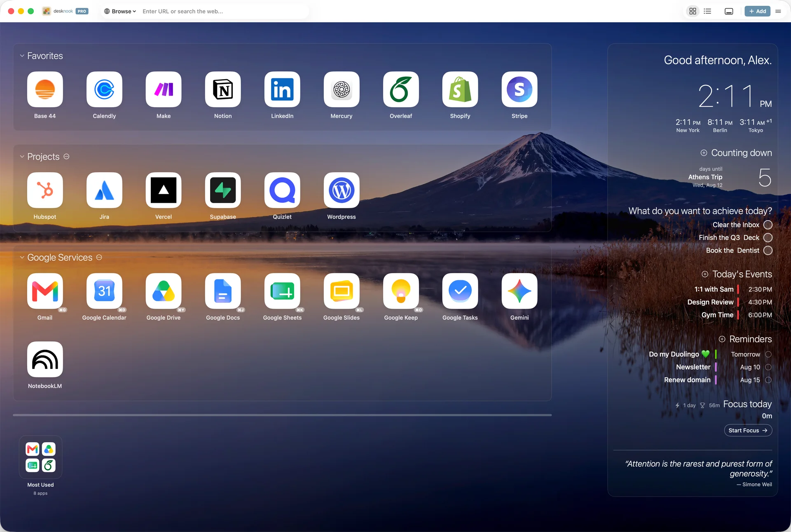
Task: Open the Google Sheets icon
Action: pyautogui.click(x=282, y=291)
